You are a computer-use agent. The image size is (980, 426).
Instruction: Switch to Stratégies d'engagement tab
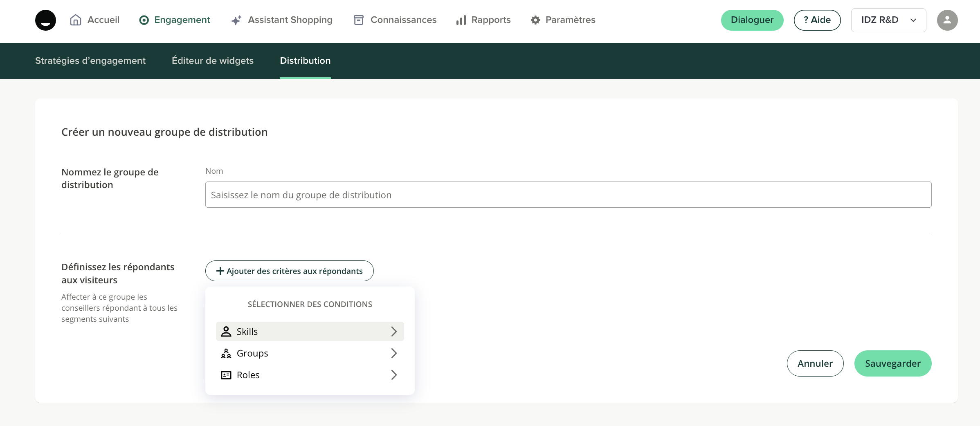coord(90,61)
